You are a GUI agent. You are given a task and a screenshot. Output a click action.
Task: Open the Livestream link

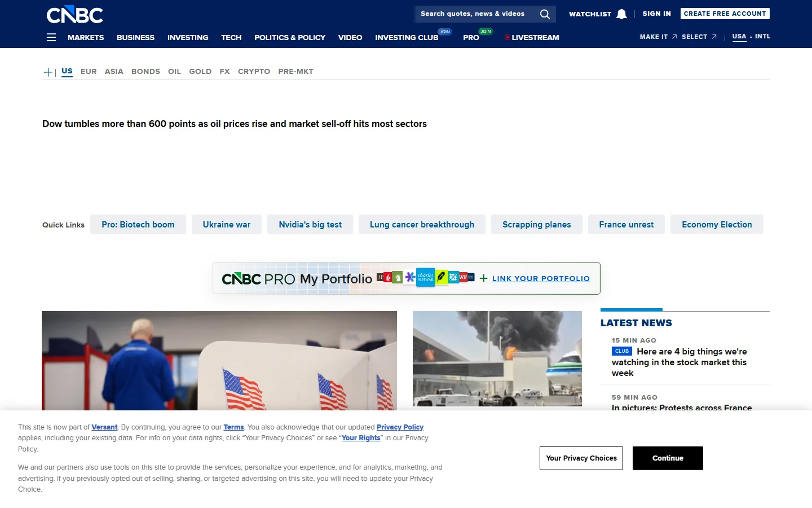[532, 37]
